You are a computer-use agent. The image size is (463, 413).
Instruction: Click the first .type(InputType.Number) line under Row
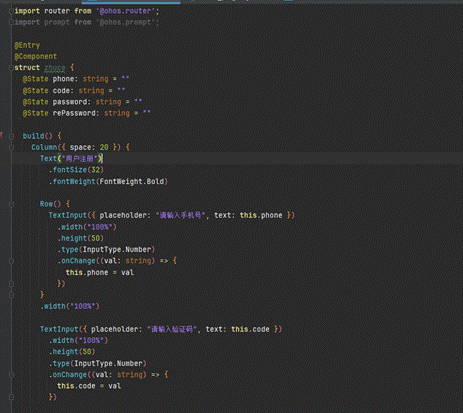pyautogui.click(x=106, y=250)
